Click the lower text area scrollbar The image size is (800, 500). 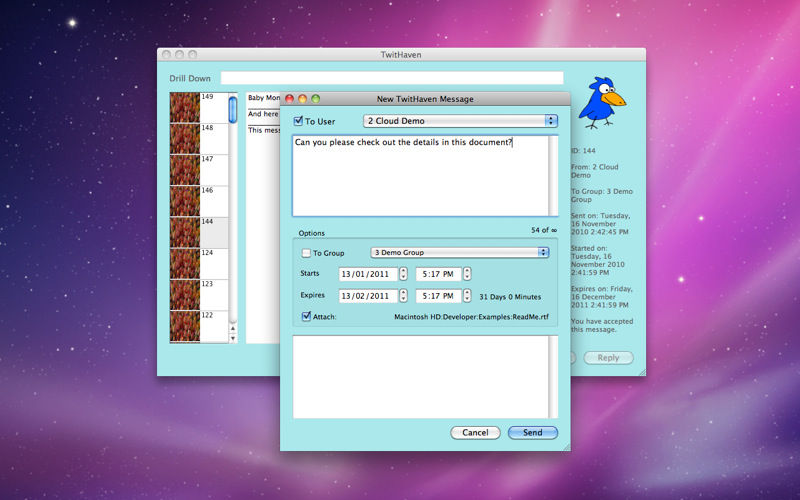tap(553, 377)
